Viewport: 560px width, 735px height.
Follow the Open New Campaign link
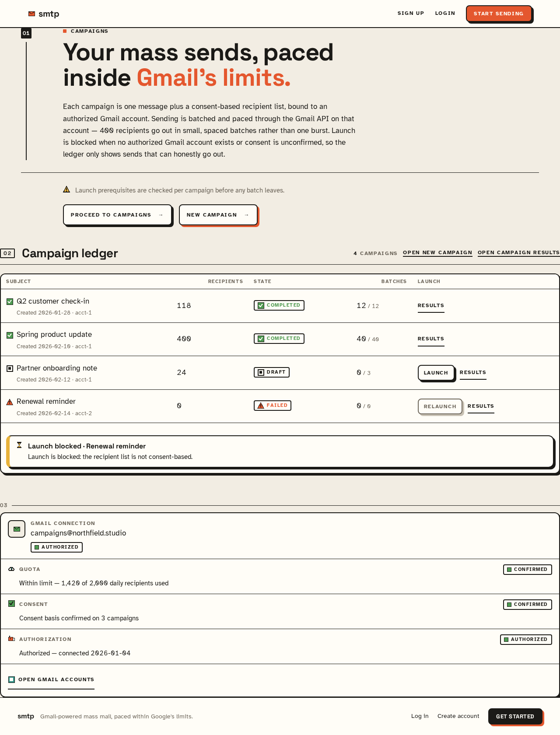(437, 253)
